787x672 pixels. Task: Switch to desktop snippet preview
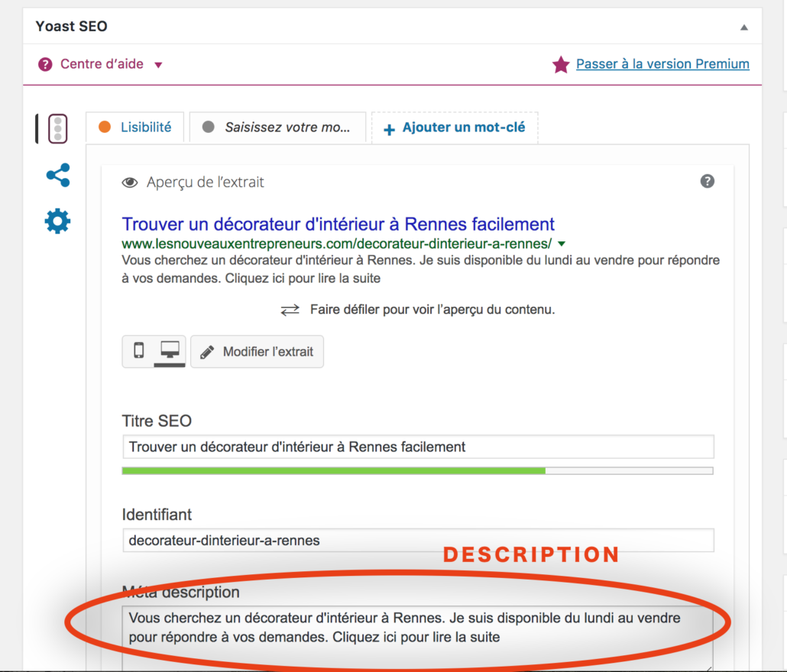click(170, 350)
